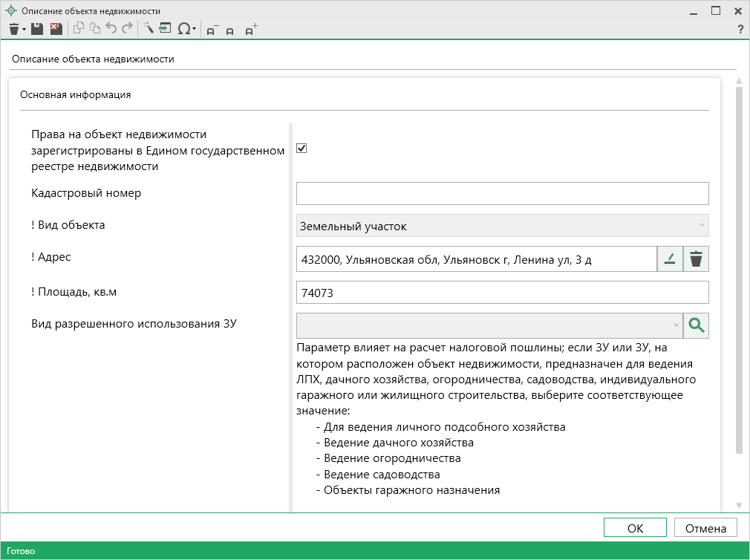
Task: Click the magic wand icon
Action: [149, 28]
